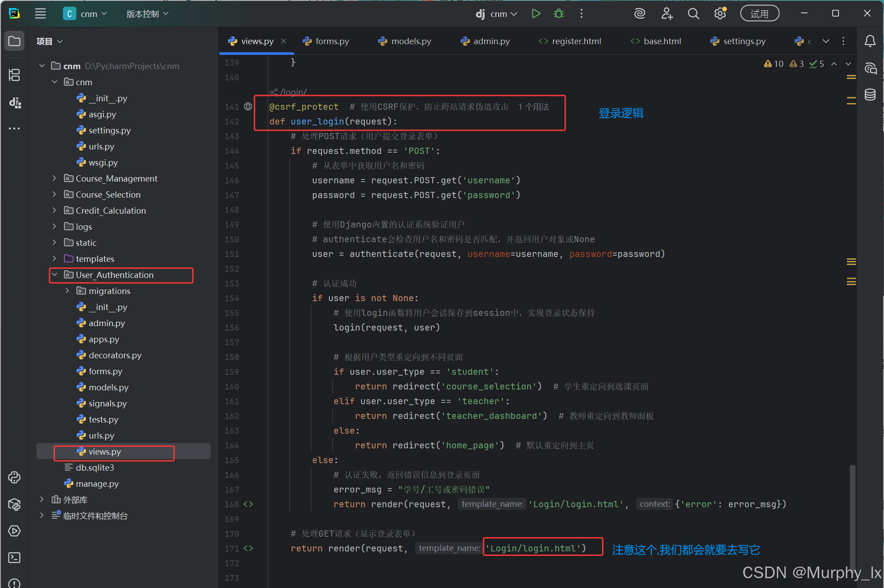The width and height of the screenshot is (884, 588).
Task: Open the Services tool window
Action: [x=14, y=531]
